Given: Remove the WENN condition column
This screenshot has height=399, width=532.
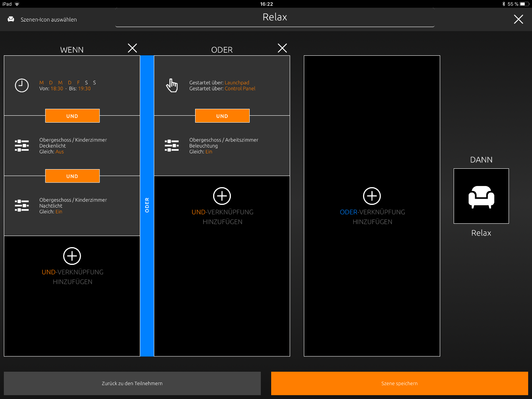Looking at the screenshot, I should pyautogui.click(x=133, y=48).
